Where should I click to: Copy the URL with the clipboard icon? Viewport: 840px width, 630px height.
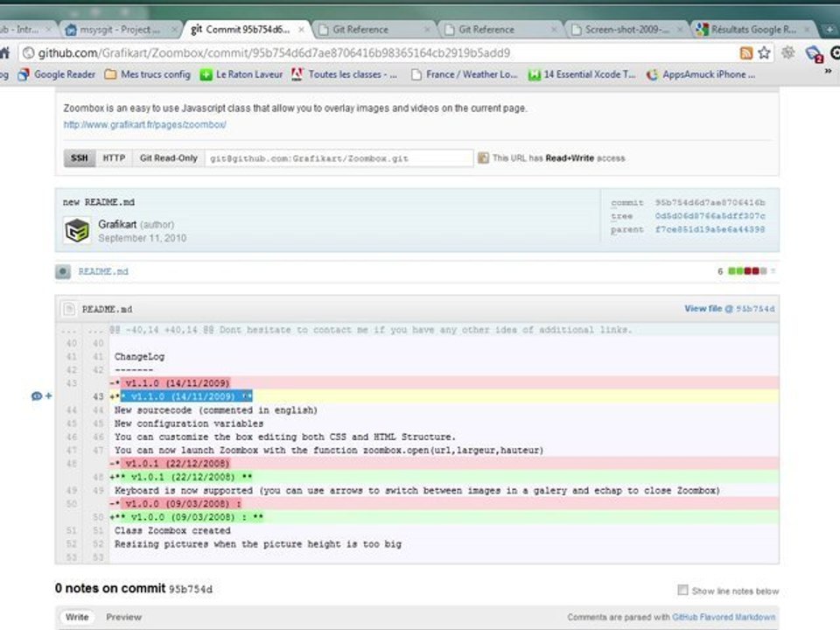pyautogui.click(x=483, y=158)
